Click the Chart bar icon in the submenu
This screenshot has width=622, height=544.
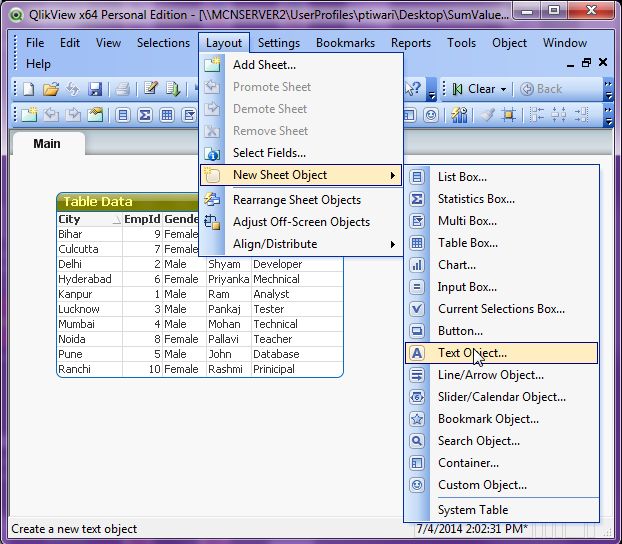[417, 265]
